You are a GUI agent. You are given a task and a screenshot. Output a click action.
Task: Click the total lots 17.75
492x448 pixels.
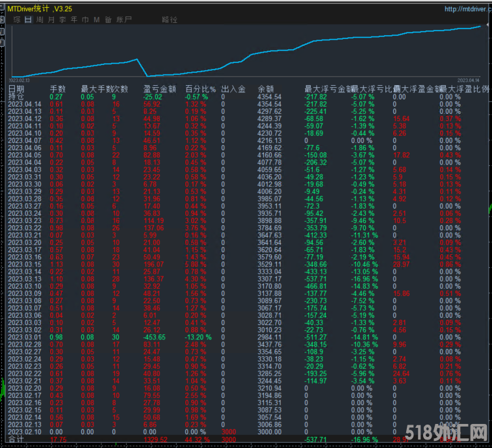coord(58,440)
